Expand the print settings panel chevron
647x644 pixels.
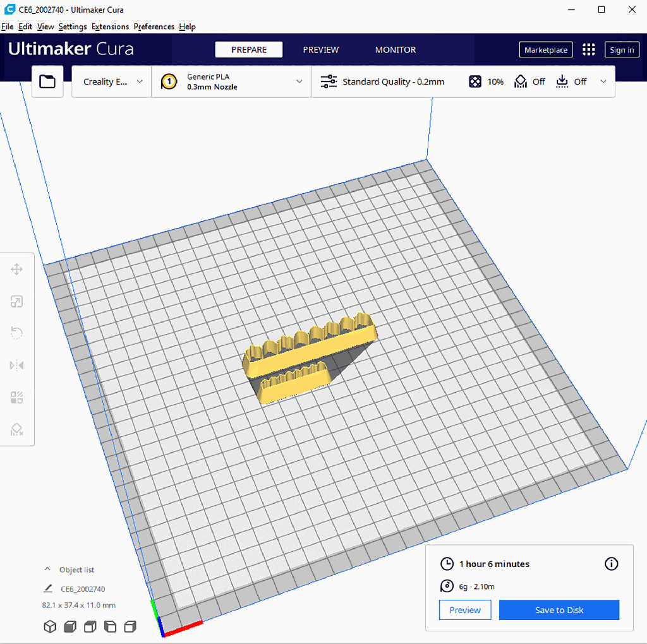(x=603, y=81)
